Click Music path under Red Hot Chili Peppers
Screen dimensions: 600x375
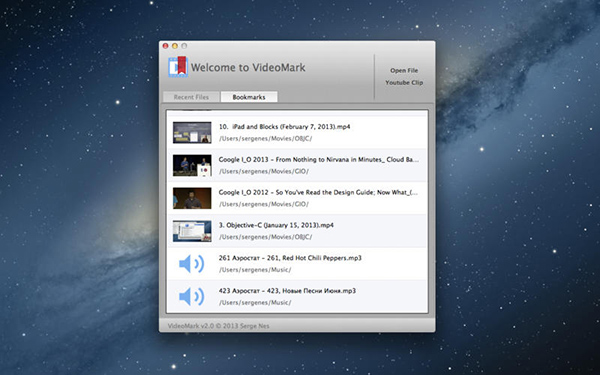click(255, 270)
